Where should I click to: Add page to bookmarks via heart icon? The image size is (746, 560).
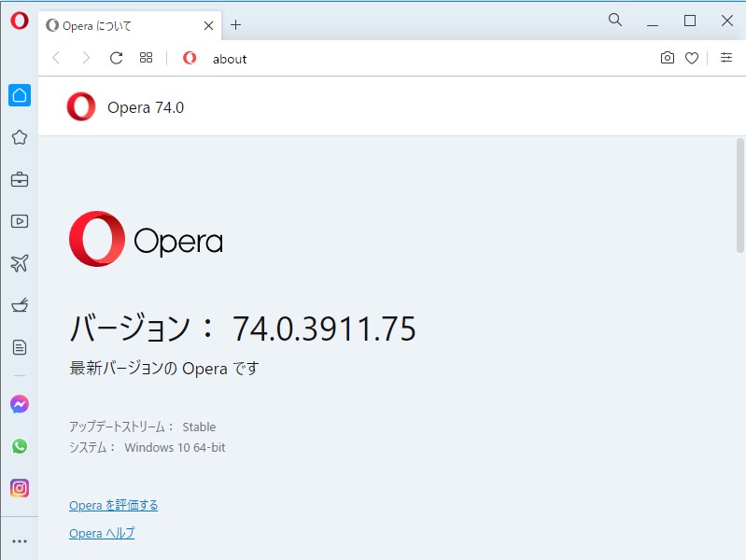692,58
